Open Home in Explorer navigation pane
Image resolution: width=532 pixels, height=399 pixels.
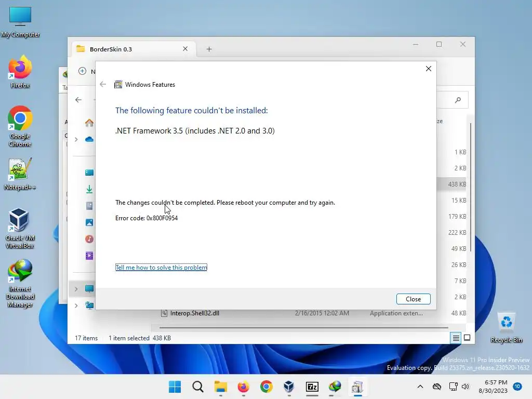click(89, 123)
